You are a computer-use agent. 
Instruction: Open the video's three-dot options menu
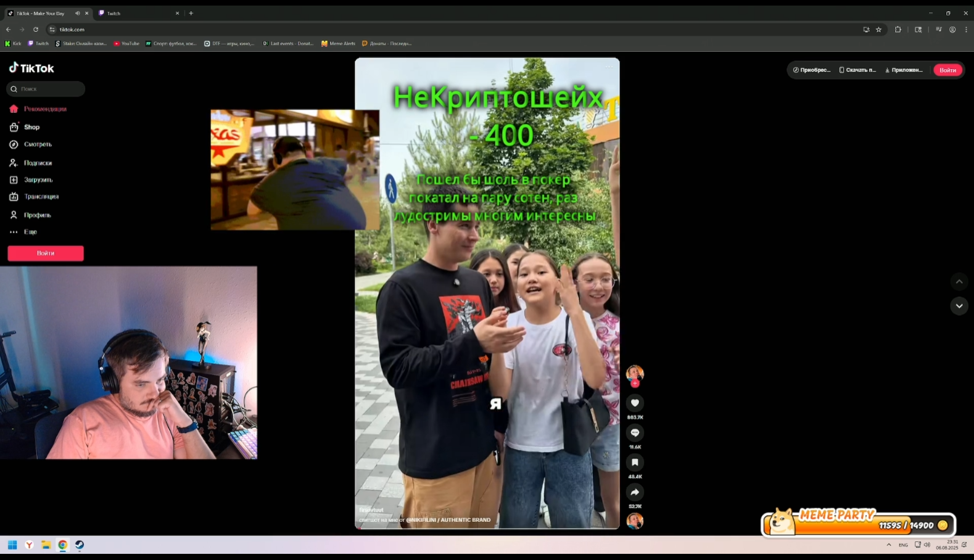click(609, 66)
